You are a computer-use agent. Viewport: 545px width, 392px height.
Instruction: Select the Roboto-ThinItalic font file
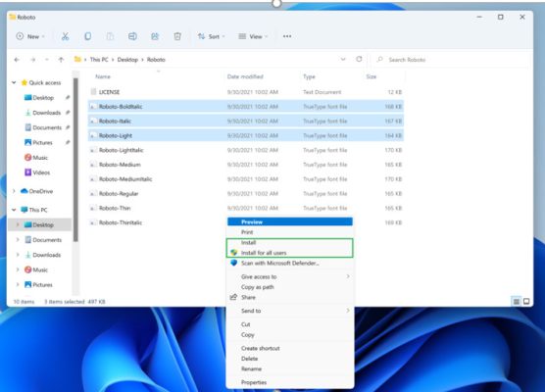coord(121,222)
